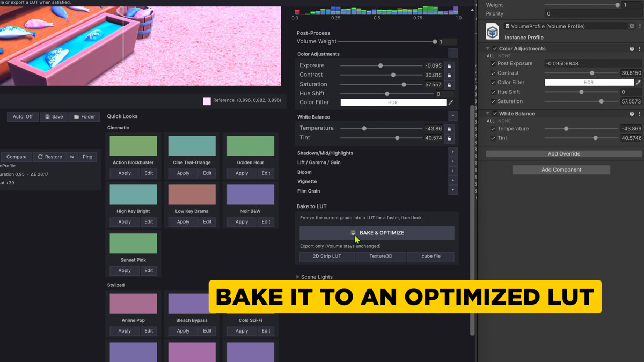Export as Texture3D

[x=380, y=256]
